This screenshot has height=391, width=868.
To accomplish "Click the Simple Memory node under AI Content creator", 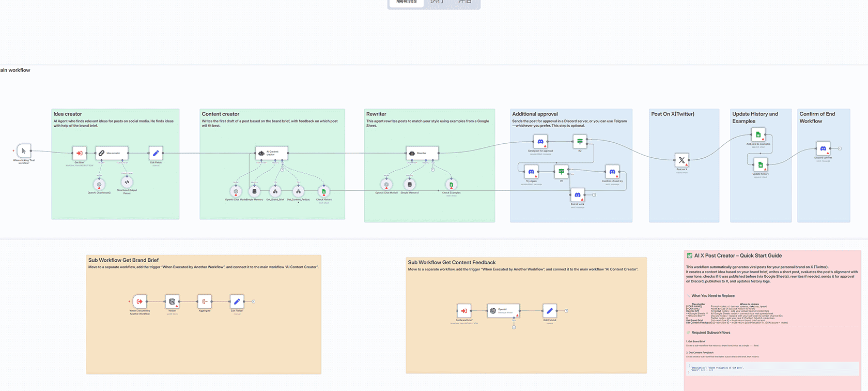I will [x=254, y=191].
